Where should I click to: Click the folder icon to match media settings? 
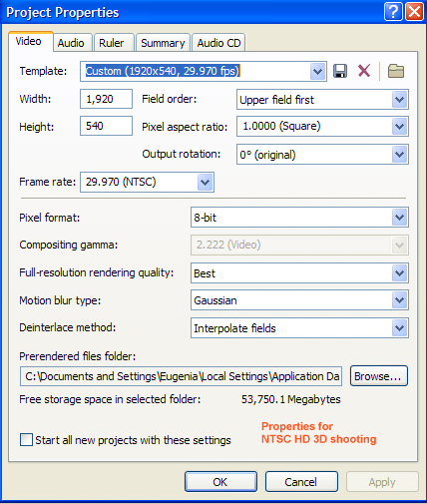pos(396,71)
